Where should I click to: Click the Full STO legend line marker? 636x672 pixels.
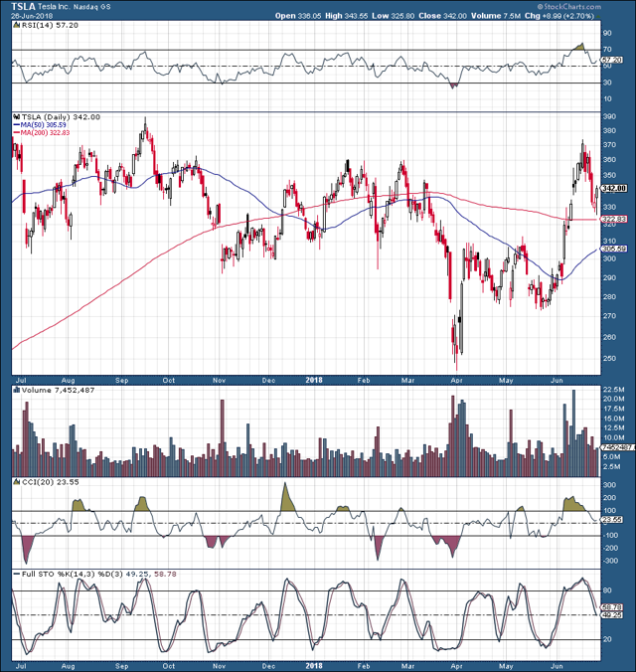17,574
